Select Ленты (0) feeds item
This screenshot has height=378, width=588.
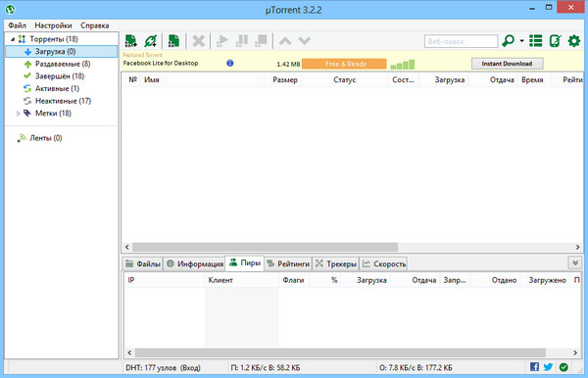pos(46,138)
